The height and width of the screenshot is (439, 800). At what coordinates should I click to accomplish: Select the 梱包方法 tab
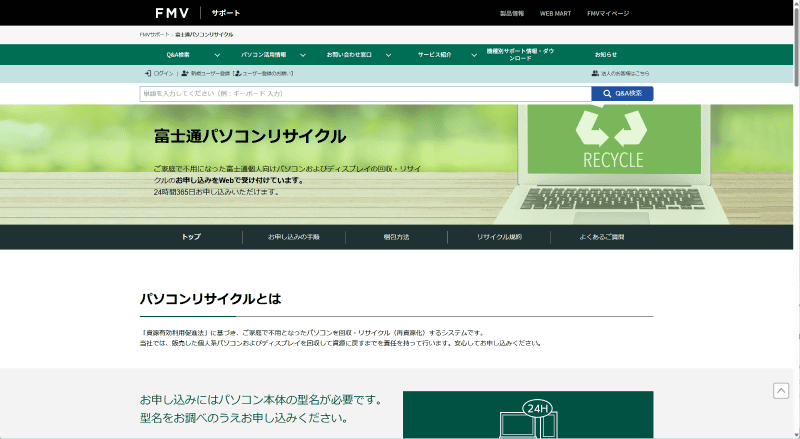396,237
